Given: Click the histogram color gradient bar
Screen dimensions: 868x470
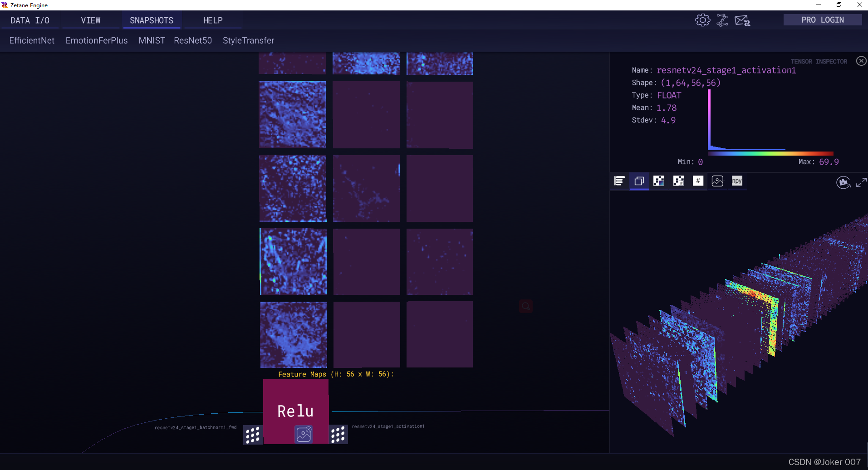Looking at the screenshot, I should coord(770,153).
